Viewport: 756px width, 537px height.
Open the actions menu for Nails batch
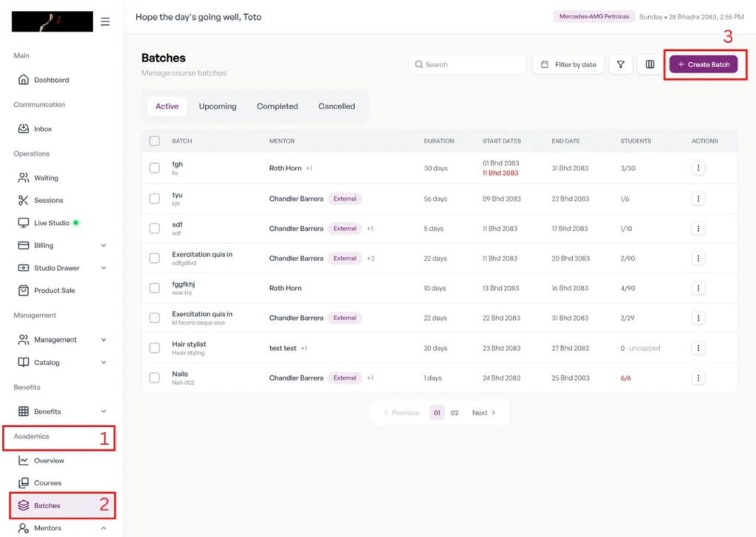(698, 378)
